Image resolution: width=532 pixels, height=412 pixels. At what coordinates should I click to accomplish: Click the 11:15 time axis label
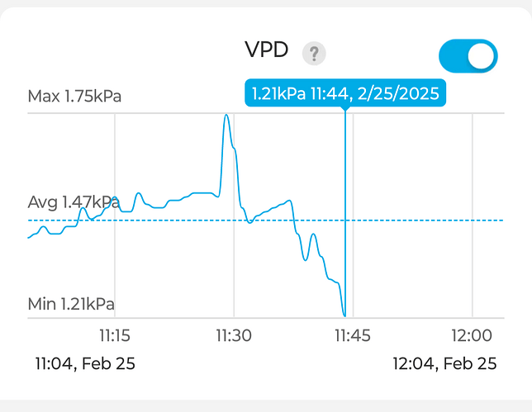[114, 336]
